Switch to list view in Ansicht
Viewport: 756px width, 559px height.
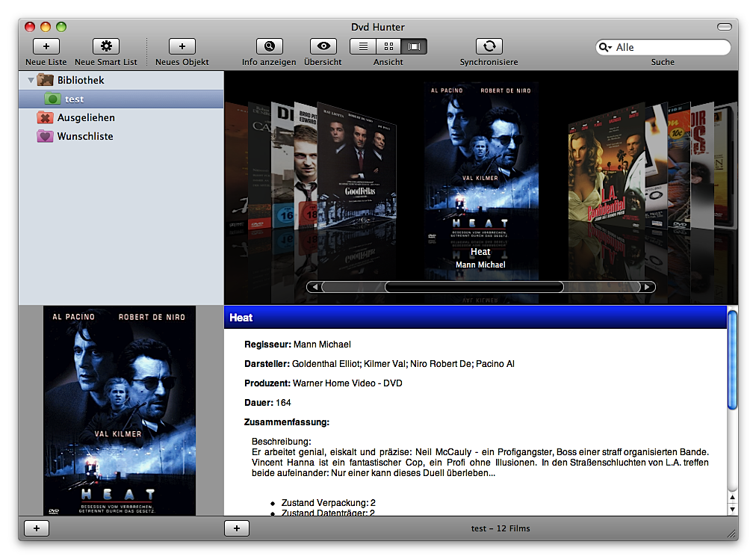(363, 46)
